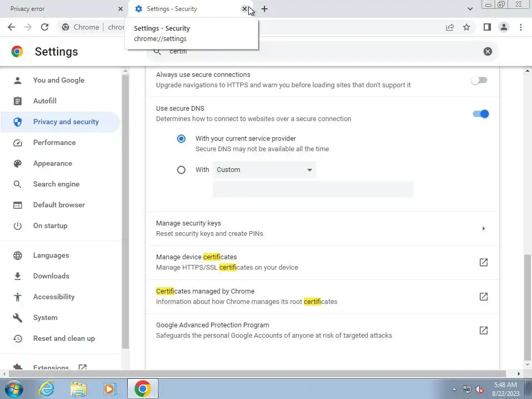Click the Manage device certificates row title
The width and height of the screenshot is (532, 399).
click(x=196, y=257)
